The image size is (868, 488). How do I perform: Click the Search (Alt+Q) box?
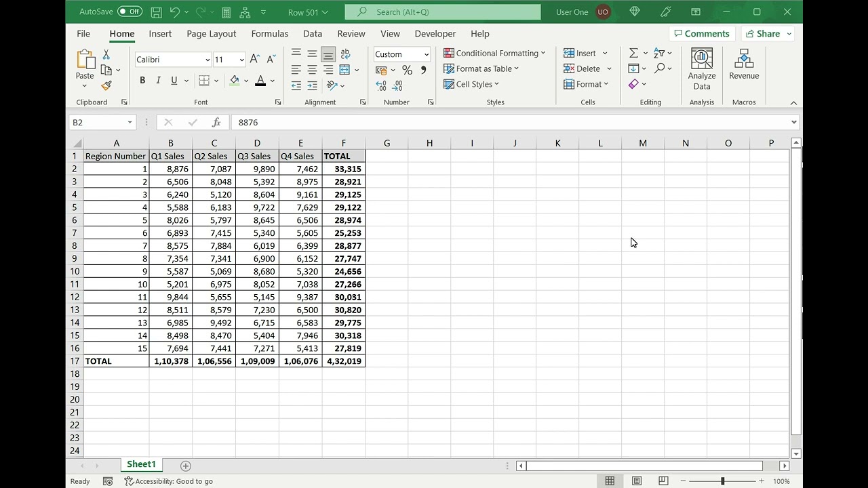443,12
